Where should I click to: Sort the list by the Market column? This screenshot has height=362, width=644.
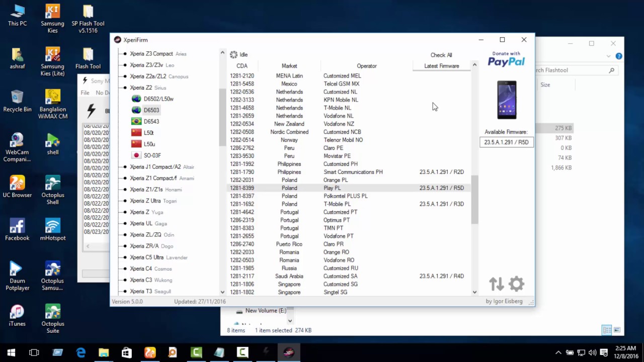tap(289, 66)
